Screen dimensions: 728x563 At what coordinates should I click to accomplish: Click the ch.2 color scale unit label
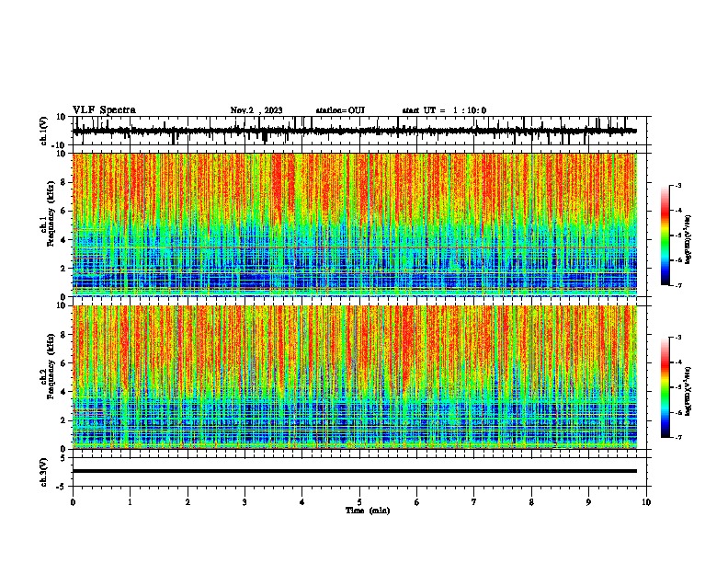click(x=688, y=391)
